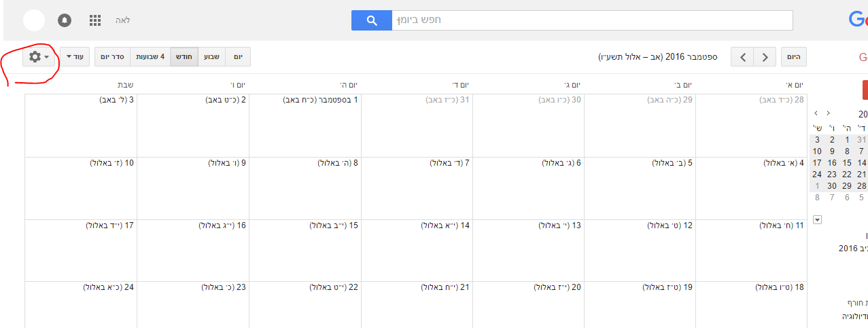Click the right arrow beside the date range
Viewport: 868px width, 328px height.
765,57
